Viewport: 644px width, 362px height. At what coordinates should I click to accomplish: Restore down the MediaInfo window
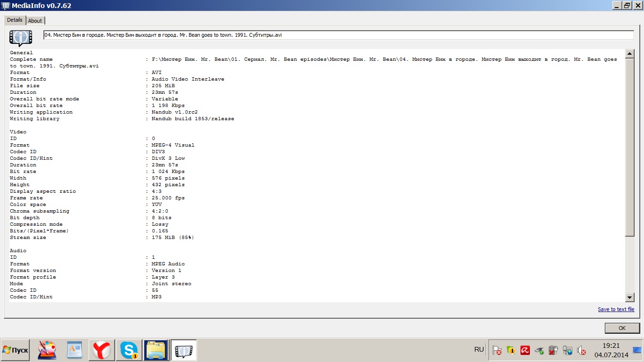tap(627, 5)
